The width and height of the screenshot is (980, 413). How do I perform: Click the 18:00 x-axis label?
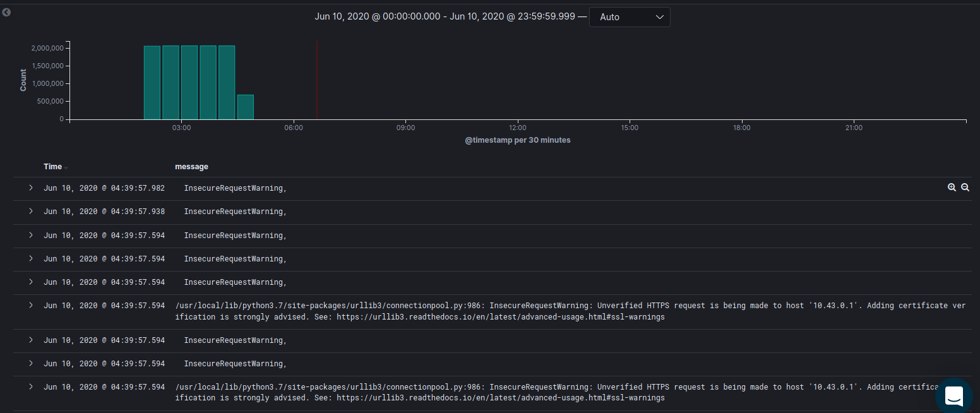coord(742,128)
